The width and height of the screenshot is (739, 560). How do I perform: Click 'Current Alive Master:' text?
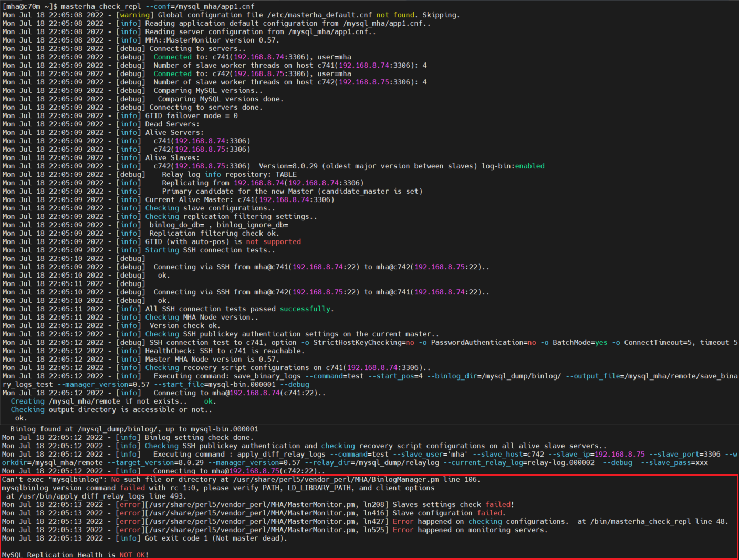(x=189, y=199)
